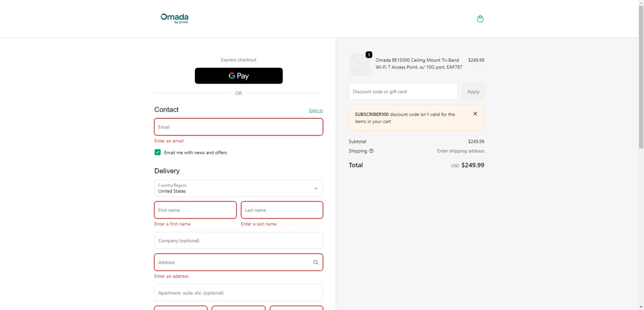The image size is (644, 310).
Task: Click the EAP787 product thumbnail
Action: pos(360,63)
